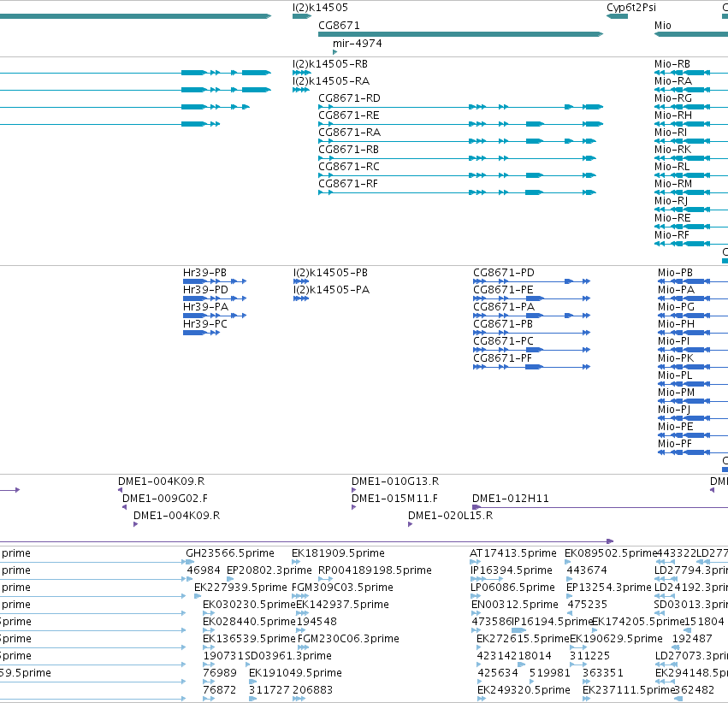The width and height of the screenshot is (728, 703).
Task: Select transcript l(2)k14505-RB
Action: pyautogui.click(x=330, y=64)
